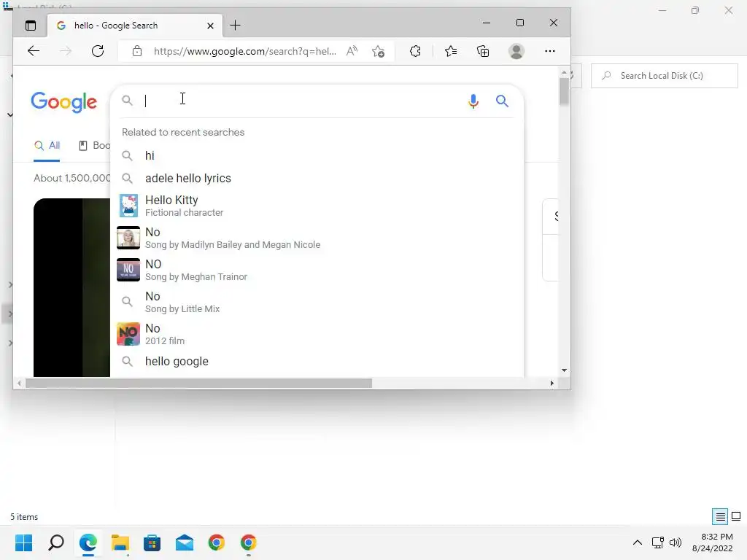Close the hello - Google Search tab
Viewport: 747px width, 560px height.
pos(210,26)
